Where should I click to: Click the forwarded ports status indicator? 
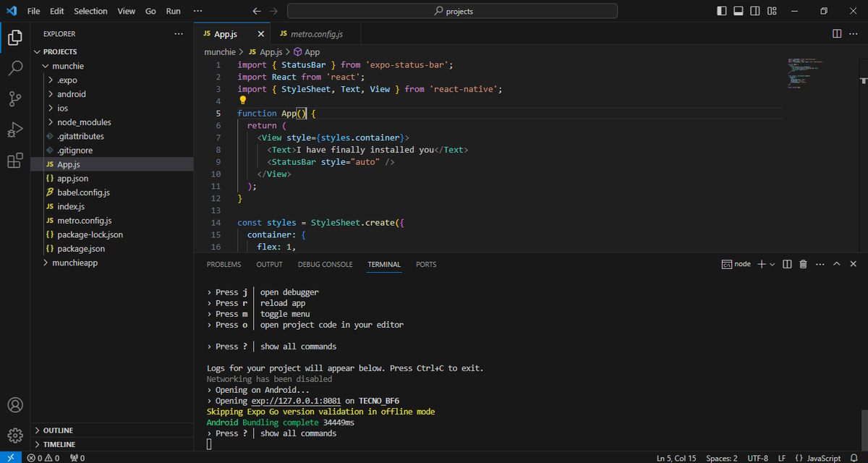tap(77, 458)
